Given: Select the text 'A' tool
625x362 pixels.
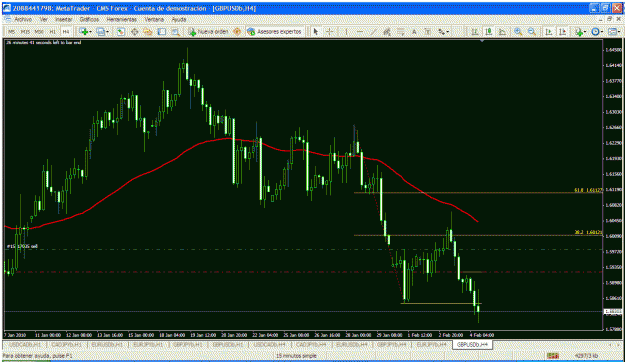Looking at the screenshot, I should point(414,31).
